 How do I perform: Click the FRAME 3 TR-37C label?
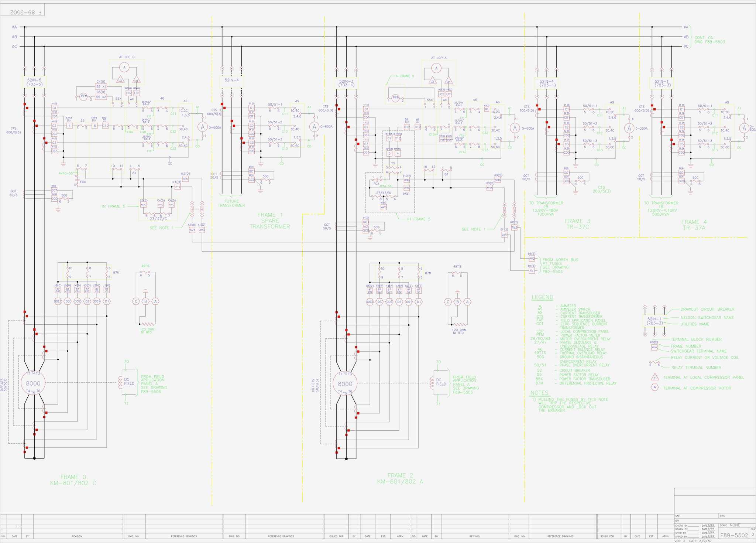click(x=577, y=224)
